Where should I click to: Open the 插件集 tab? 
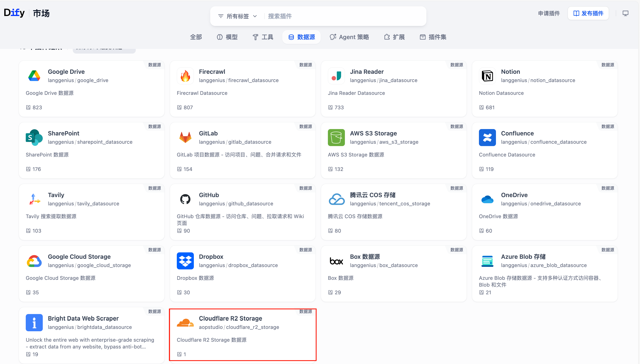(x=433, y=37)
